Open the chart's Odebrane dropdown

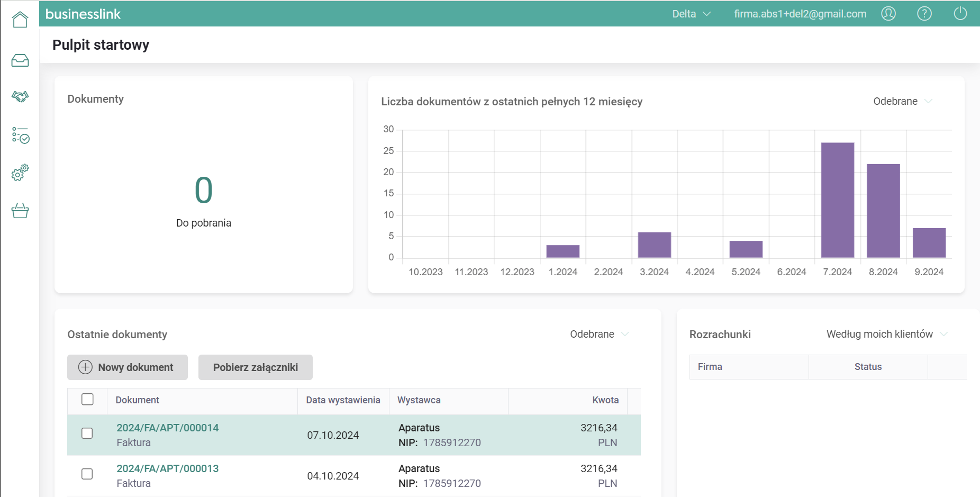click(902, 101)
